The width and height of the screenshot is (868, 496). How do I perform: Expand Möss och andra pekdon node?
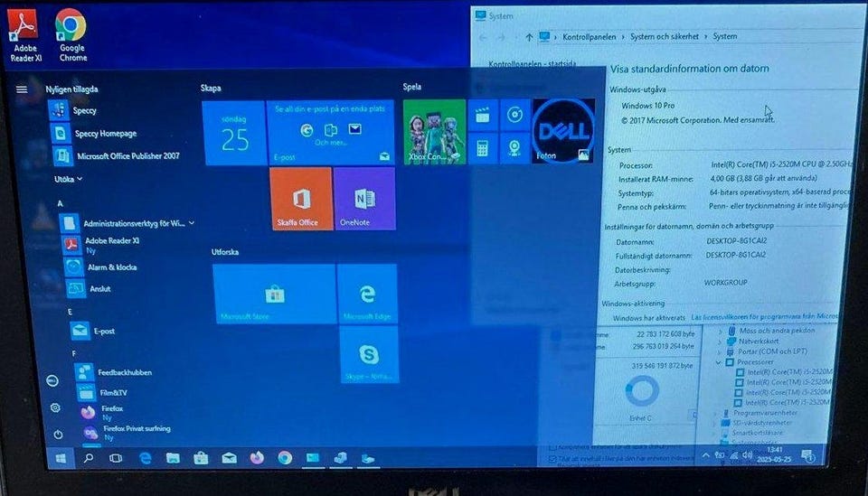(720, 332)
